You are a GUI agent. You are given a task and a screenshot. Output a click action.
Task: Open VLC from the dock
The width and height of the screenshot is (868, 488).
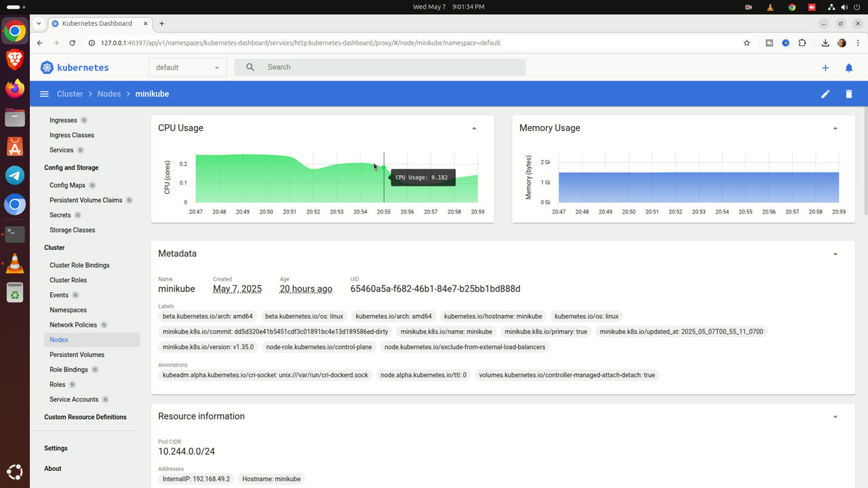pyautogui.click(x=15, y=264)
